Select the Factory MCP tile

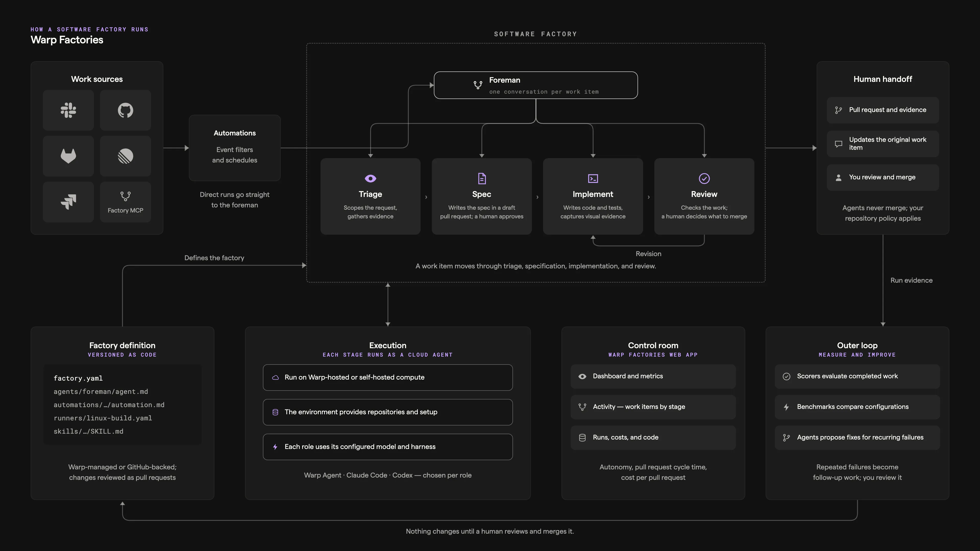[126, 202]
